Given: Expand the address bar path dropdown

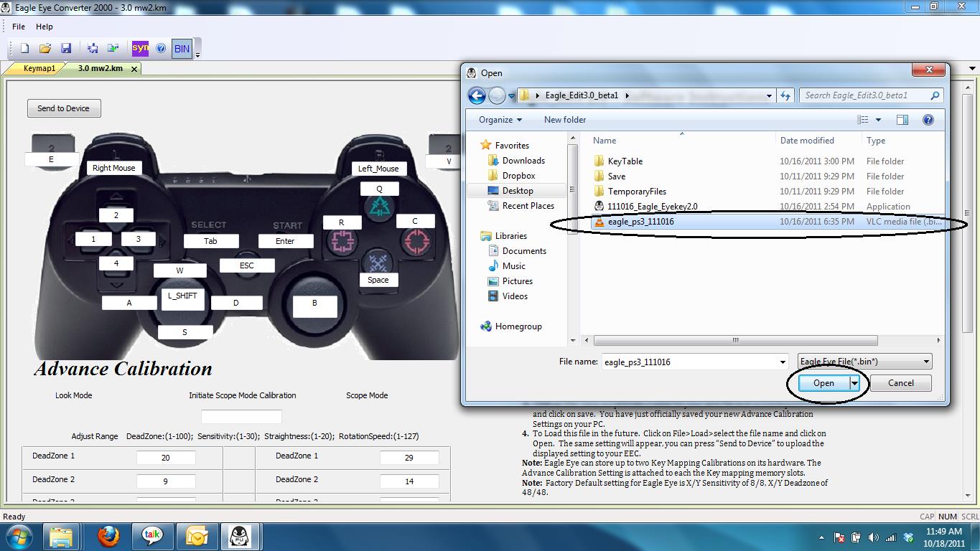Looking at the screenshot, I should click(769, 95).
